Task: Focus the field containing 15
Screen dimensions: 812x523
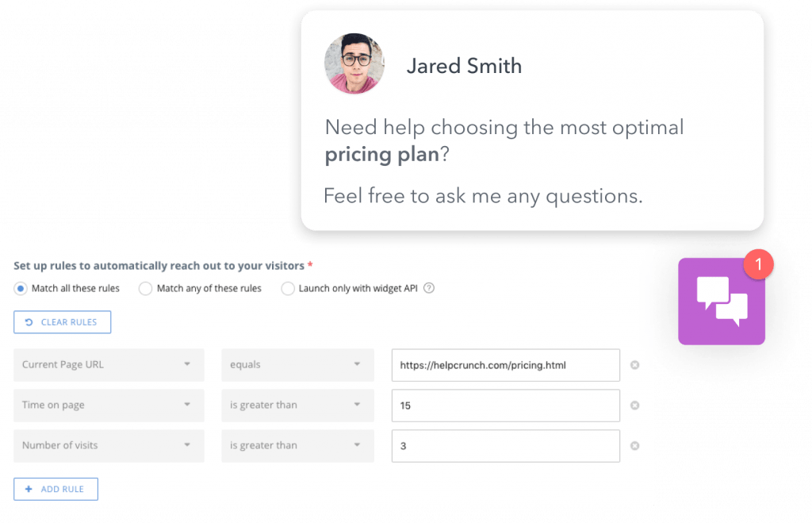Action: (x=505, y=406)
